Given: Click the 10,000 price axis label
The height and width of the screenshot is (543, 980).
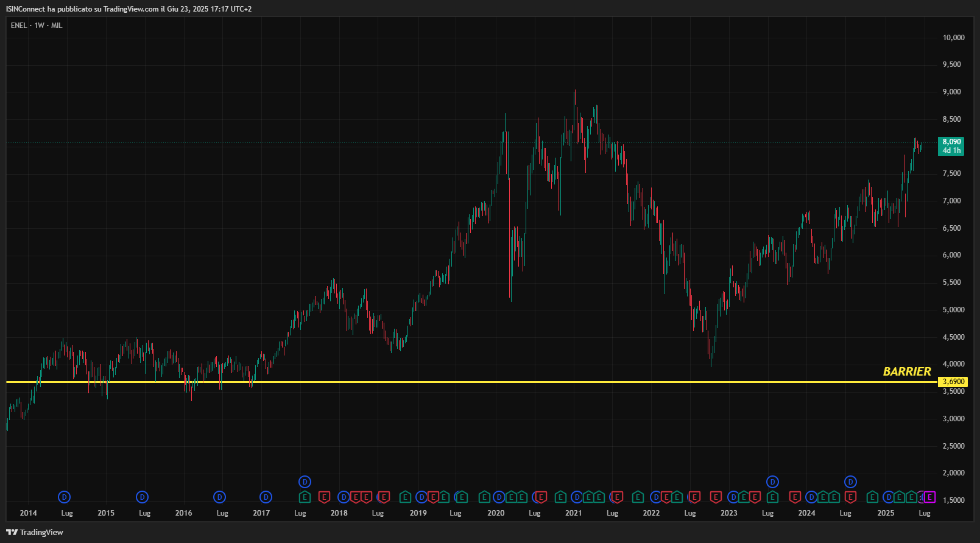Looking at the screenshot, I should [x=954, y=38].
